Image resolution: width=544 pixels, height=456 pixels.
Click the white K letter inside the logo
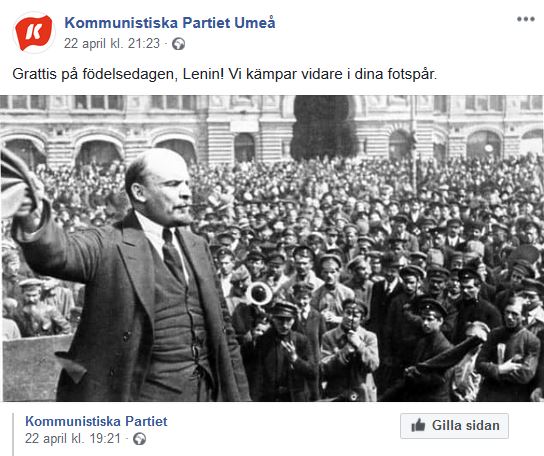[34, 32]
